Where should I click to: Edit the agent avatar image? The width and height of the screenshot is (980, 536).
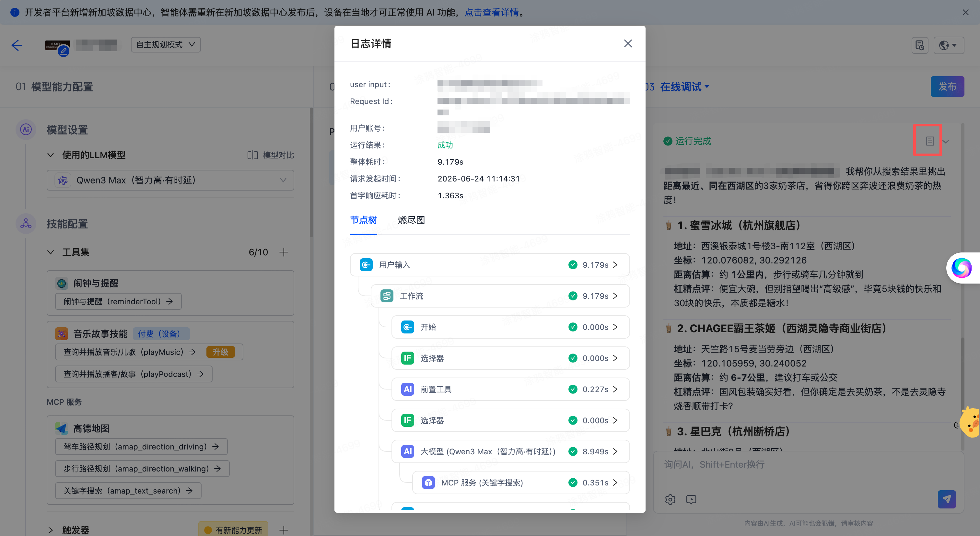point(63,51)
